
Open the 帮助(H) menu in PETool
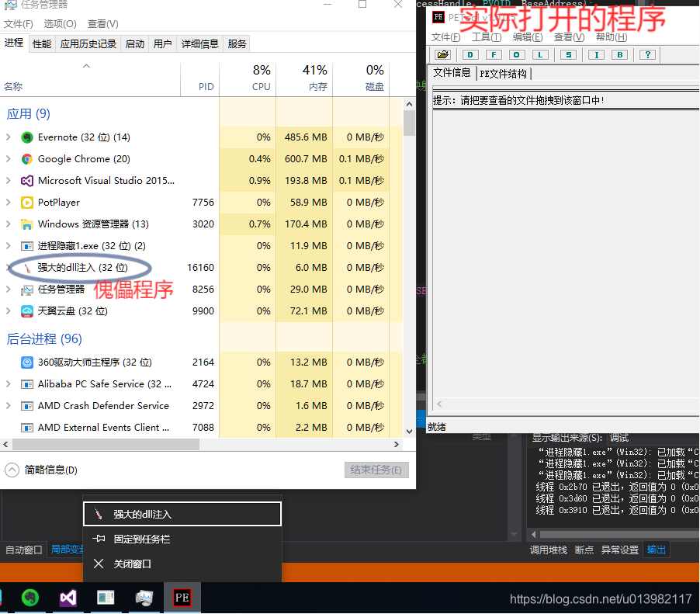pos(612,37)
